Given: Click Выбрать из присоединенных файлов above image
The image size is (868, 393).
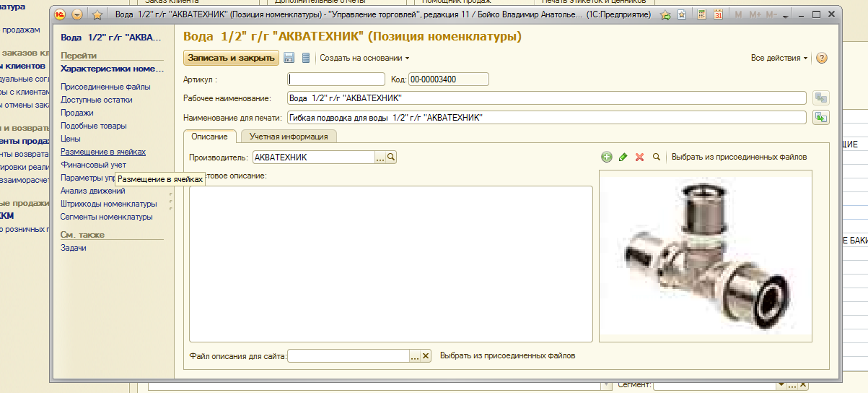Looking at the screenshot, I should pyautogui.click(x=740, y=157).
